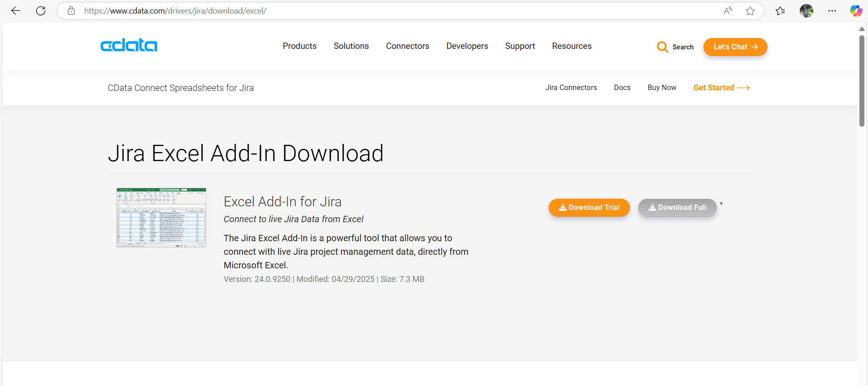The width and height of the screenshot is (868, 386).
Task: Click the Get Started link
Action: pyautogui.click(x=721, y=88)
